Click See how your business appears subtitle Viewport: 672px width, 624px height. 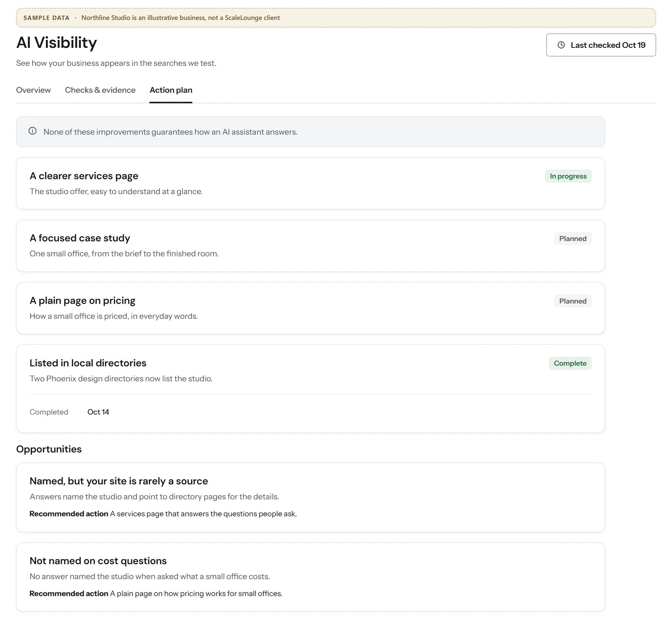coord(116,63)
